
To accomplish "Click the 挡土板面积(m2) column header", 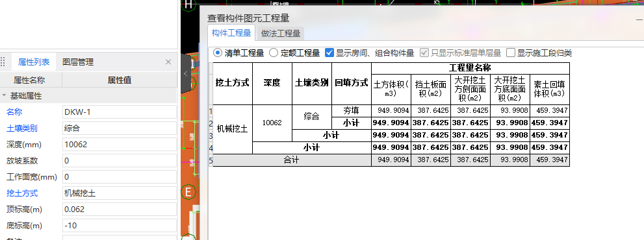I will tap(431, 89).
